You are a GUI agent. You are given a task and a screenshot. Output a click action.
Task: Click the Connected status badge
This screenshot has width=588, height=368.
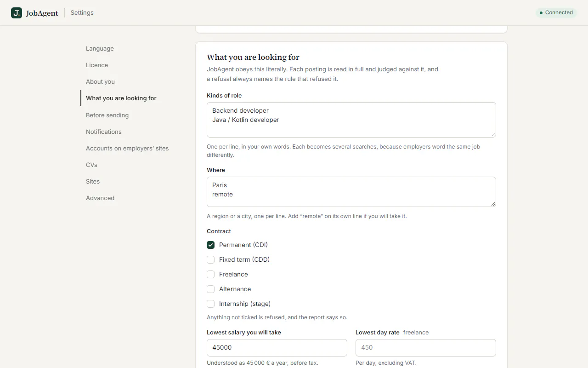[x=556, y=12]
